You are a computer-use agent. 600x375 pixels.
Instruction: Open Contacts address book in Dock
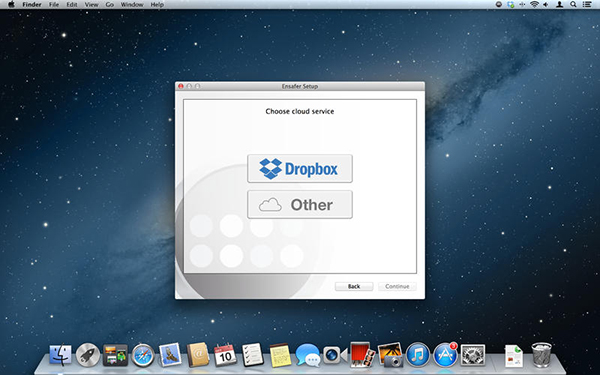197,355
